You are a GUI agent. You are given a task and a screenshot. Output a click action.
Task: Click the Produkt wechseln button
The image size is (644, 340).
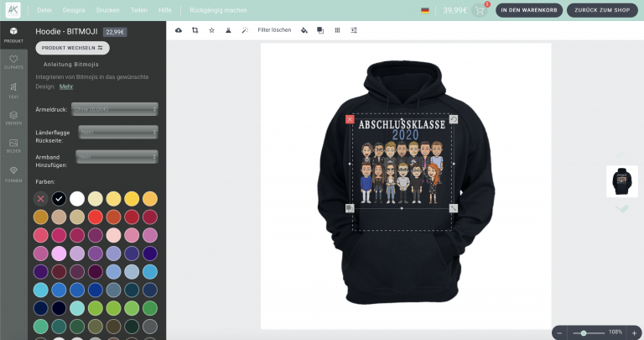tap(72, 48)
